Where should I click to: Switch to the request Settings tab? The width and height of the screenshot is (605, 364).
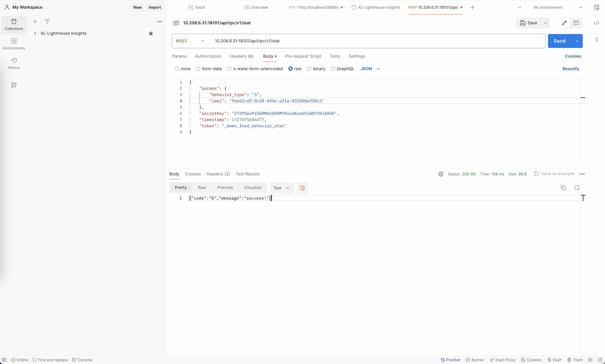[x=357, y=56]
